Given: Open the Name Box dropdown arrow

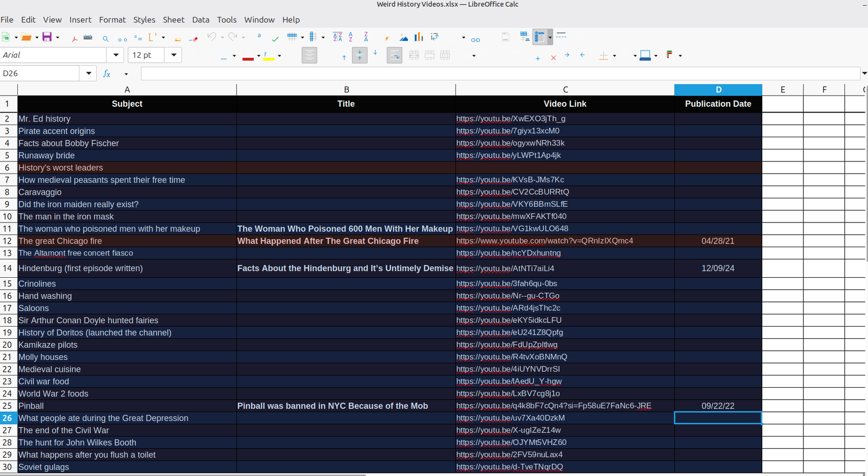Looking at the screenshot, I should click(x=88, y=74).
